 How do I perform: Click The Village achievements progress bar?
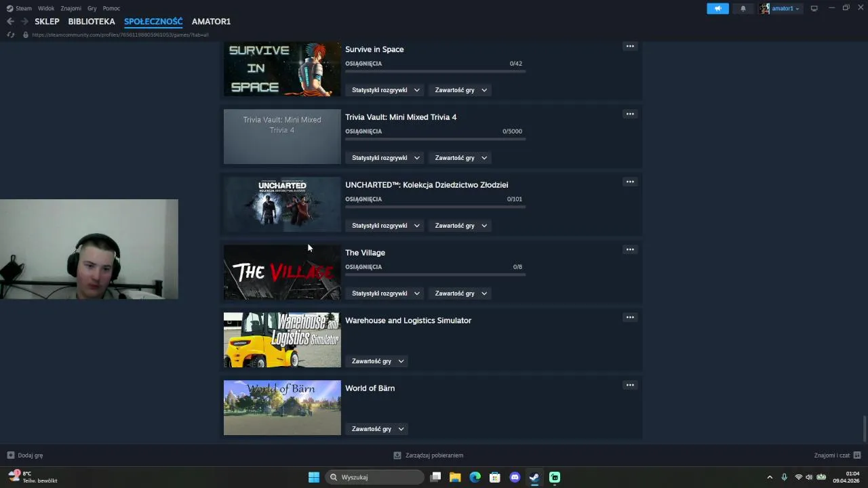click(x=435, y=274)
